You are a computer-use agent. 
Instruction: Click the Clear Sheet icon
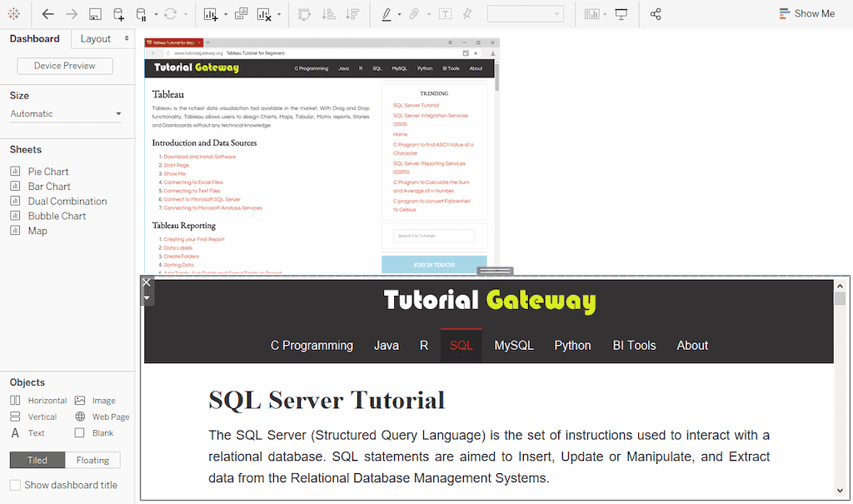pyautogui.click(x=264, y=14)
